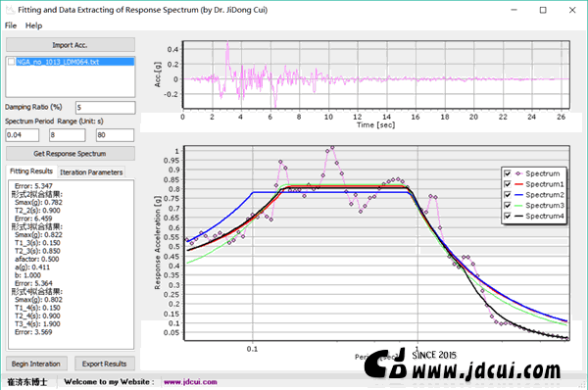
Task: Click the Get Response Spectrum button
Action: (71, 154)
